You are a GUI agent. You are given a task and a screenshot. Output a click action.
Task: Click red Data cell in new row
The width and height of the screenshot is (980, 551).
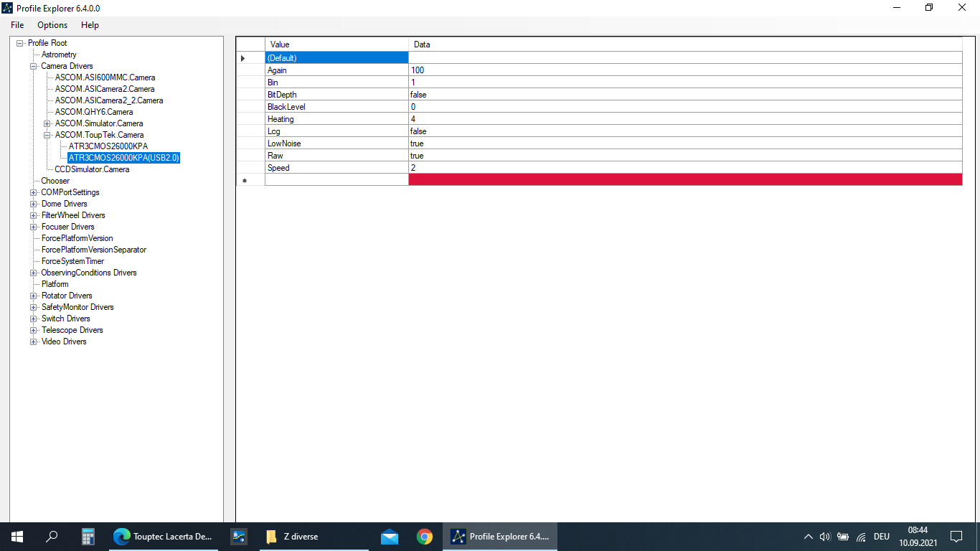[685, 180]
